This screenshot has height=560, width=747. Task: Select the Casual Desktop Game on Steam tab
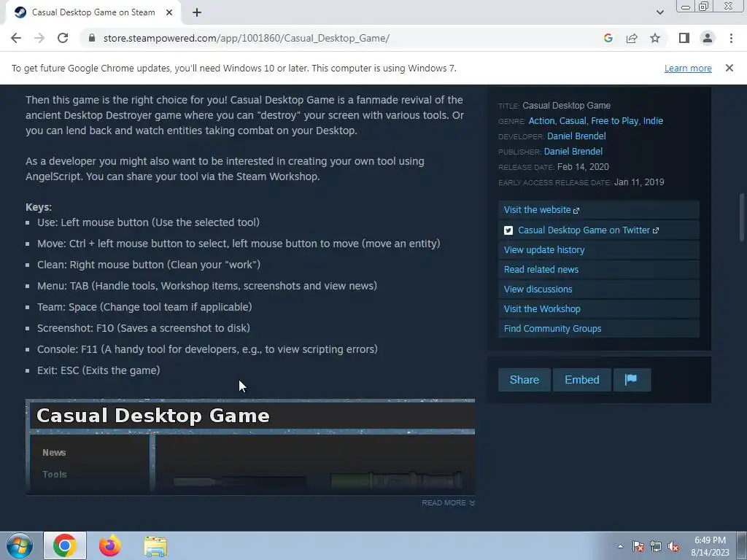click(x=93, y=12)
